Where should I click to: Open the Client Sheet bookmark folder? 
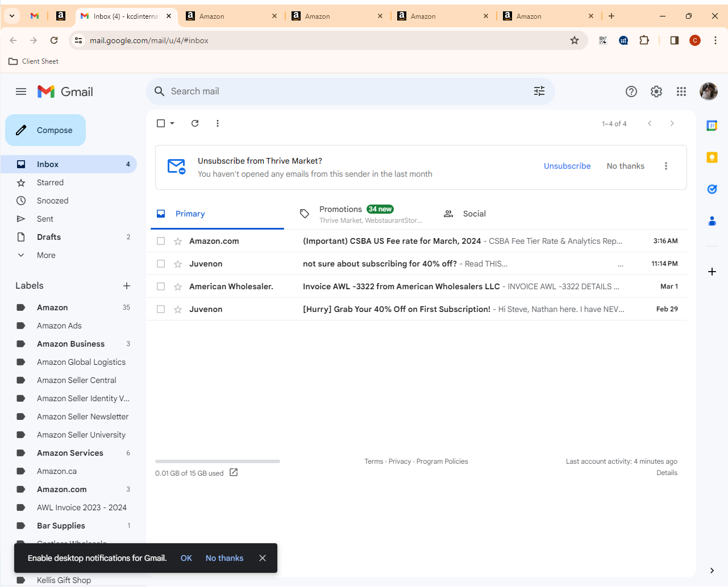(x=34, y=61)
